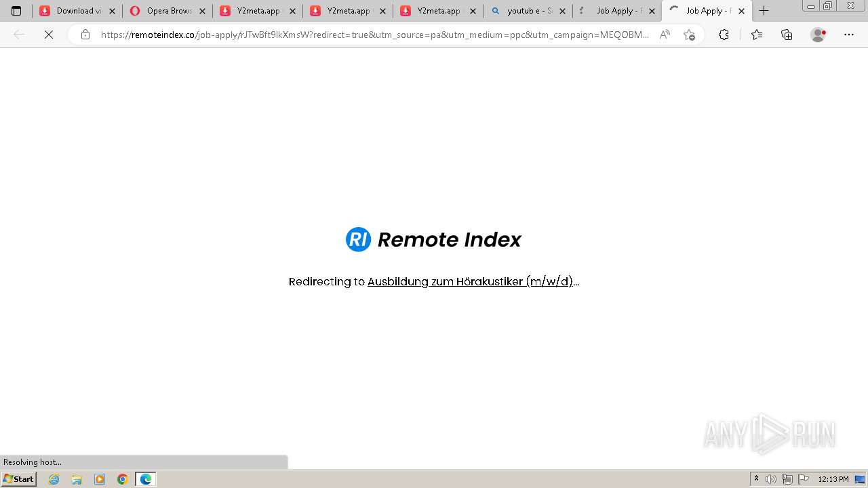Open the Extensions puzzle icon
Image resolution: width=868 pixels, height=488 pixels.
724,35
